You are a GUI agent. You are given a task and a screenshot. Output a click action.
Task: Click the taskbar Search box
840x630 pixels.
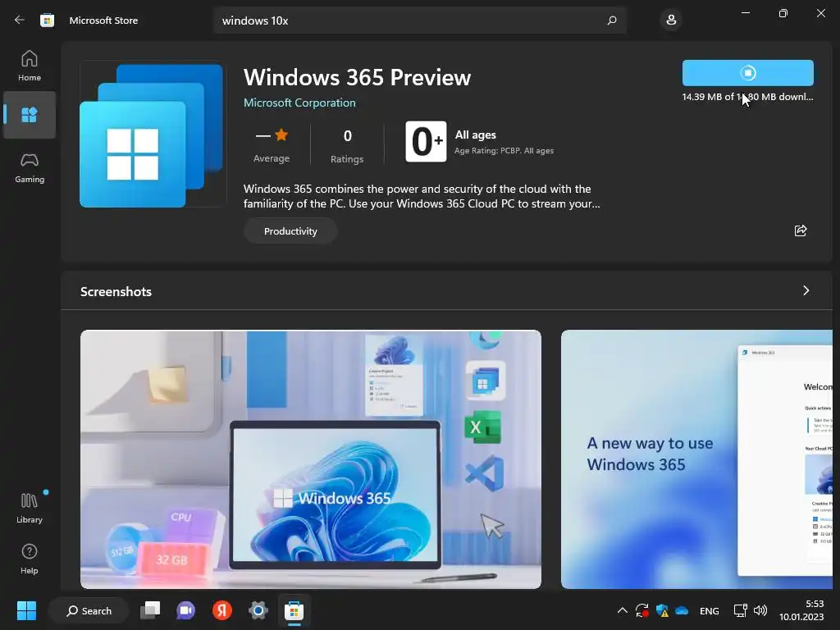[89, 610]
